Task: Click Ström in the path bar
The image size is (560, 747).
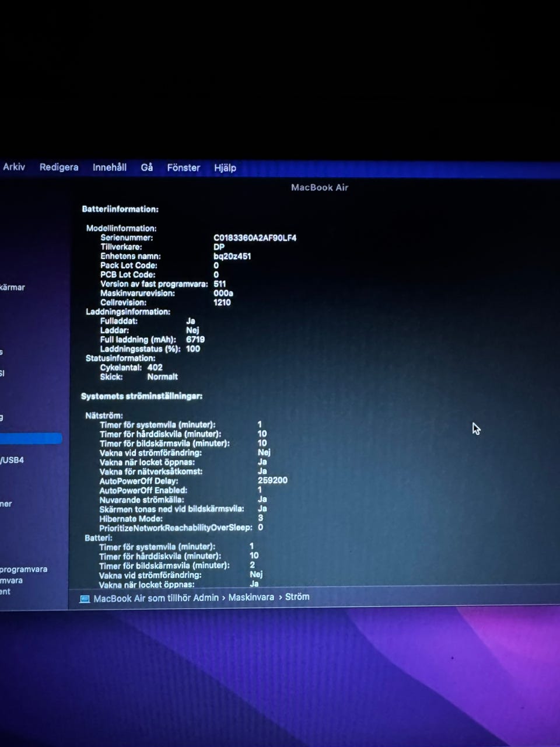Action: (297, 597)
